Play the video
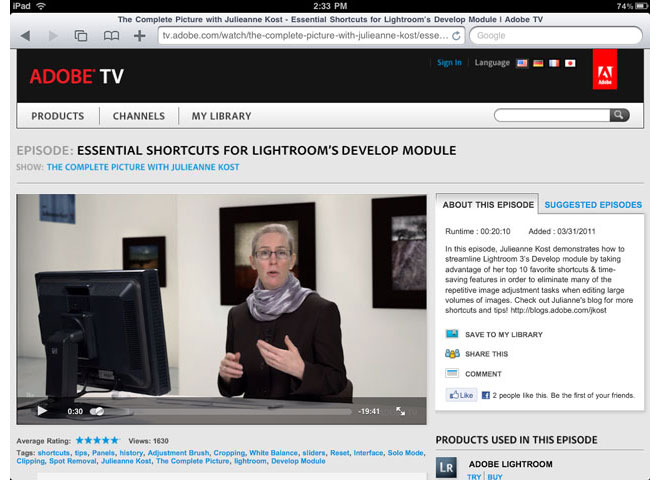 pos(42,411)
